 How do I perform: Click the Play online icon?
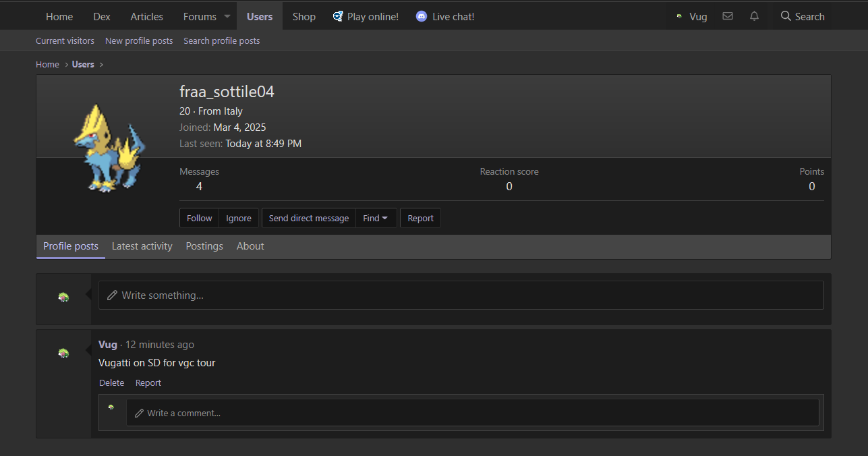pyautogui.click(x=338, y=16)
